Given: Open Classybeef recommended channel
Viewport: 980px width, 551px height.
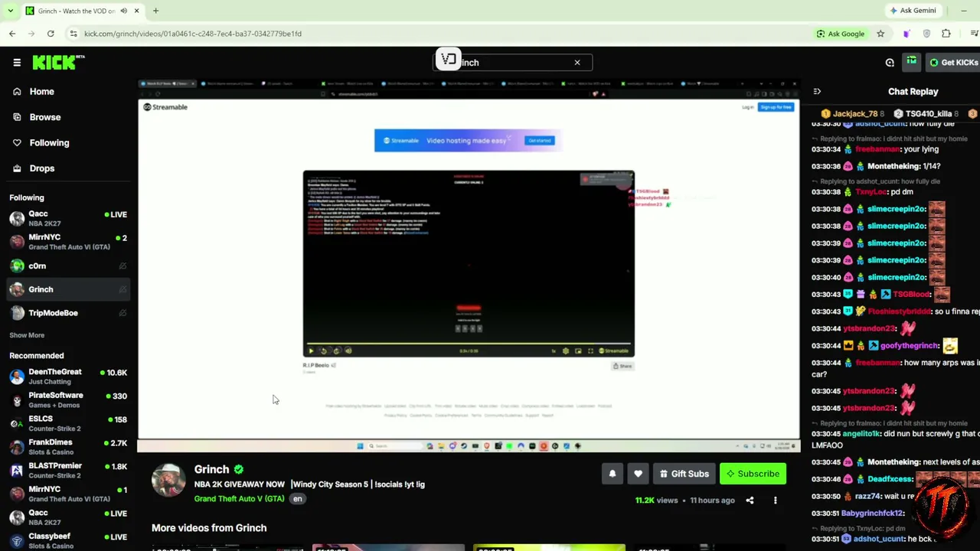Looking at the screenshot, I should (x=68, y=540).
